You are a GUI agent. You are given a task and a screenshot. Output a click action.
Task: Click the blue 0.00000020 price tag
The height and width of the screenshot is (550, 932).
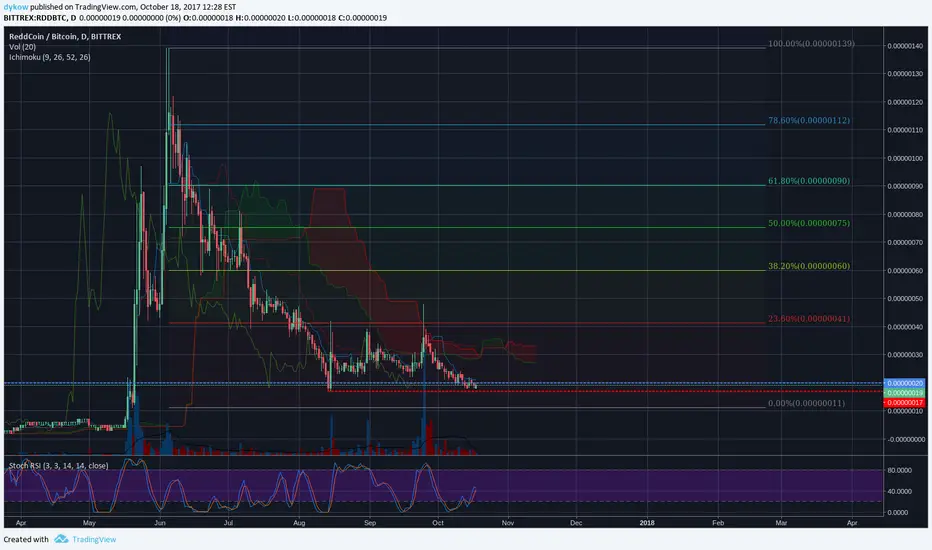point(905,384)
